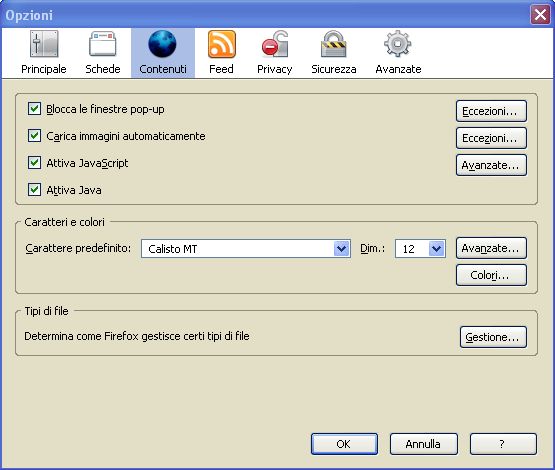Open the Sicurezza lock icon
Image resolution: width=555 pixels, height=470 pixels.
[x=333, y=44]
